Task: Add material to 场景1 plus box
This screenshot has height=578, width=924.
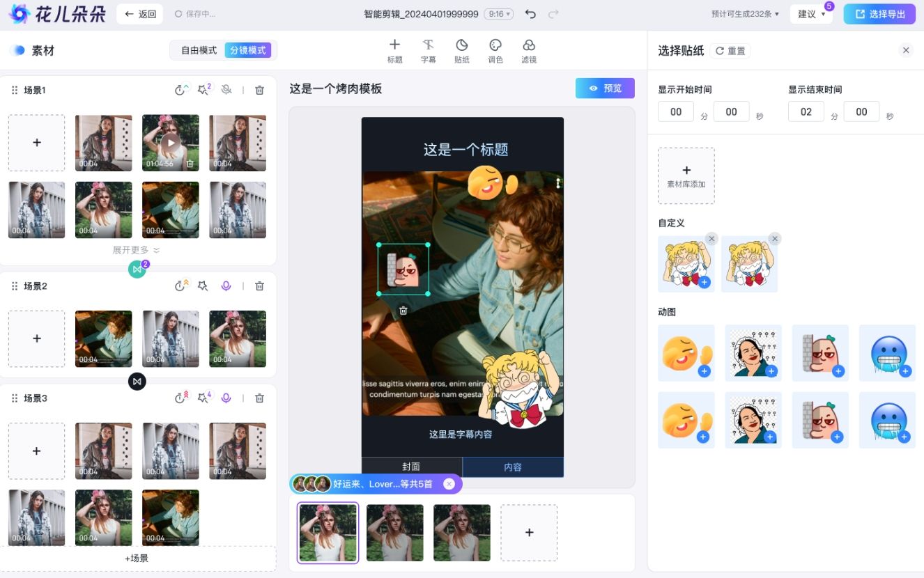Action: point(36,143)
